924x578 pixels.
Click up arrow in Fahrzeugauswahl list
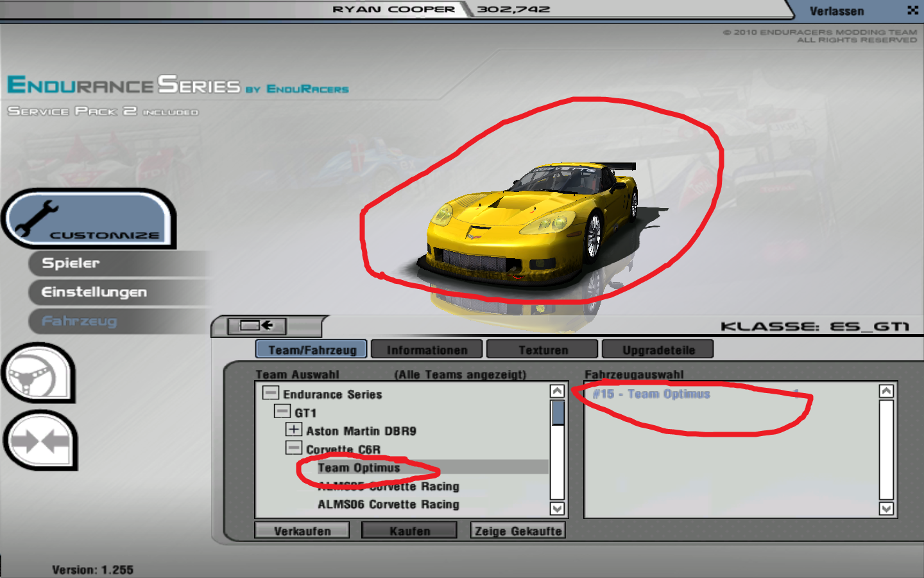[886, 392]
